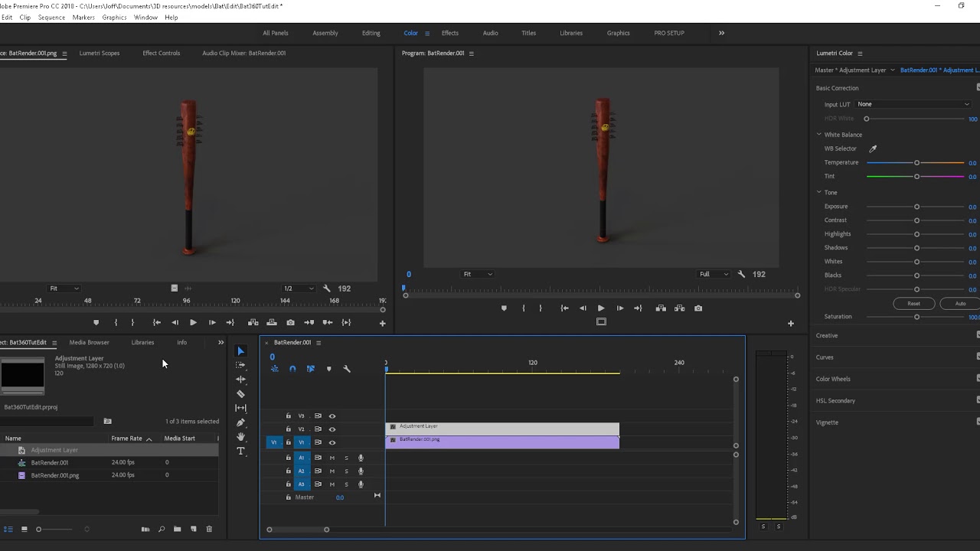Viewport: 980px width, 551px height.
Task: Play the Source Monitor clip
Action: click(193, 323)
